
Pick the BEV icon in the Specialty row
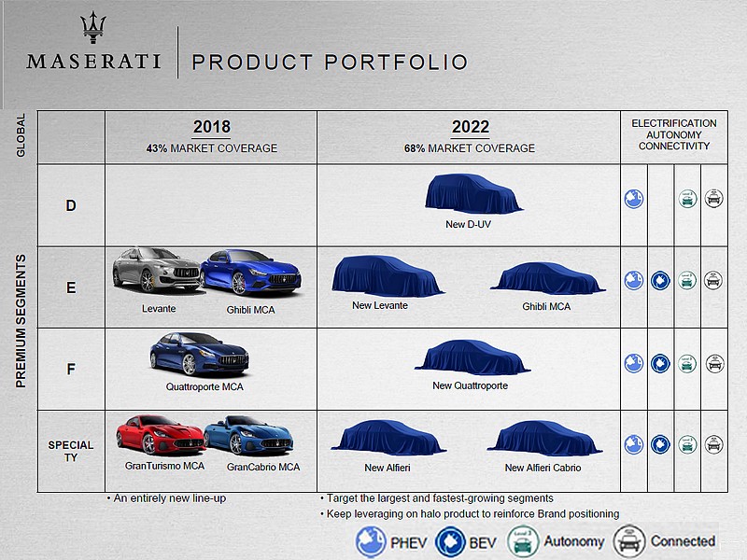coord(660,444)
